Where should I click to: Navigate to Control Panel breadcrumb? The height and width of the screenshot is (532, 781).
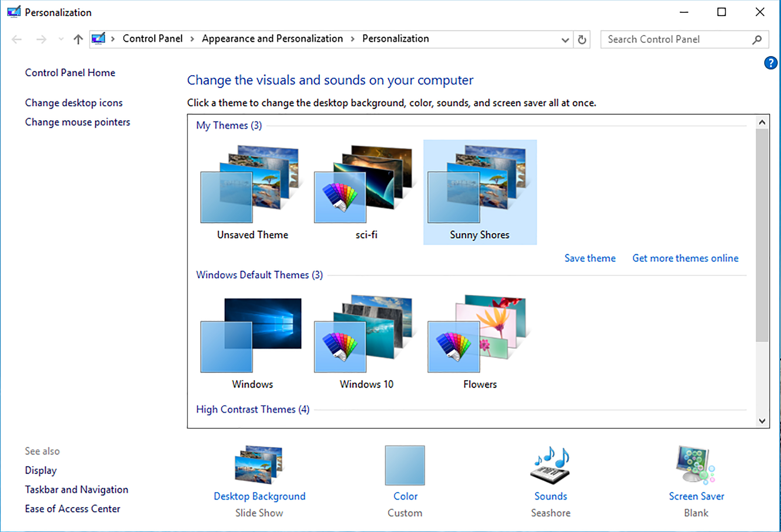pyautogui.click(x=153, y=39)
